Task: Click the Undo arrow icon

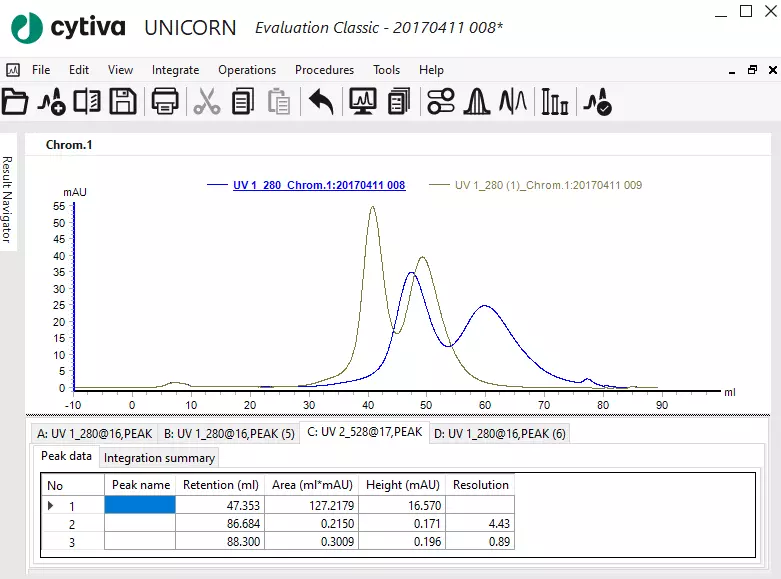Action: pos(320,101)
